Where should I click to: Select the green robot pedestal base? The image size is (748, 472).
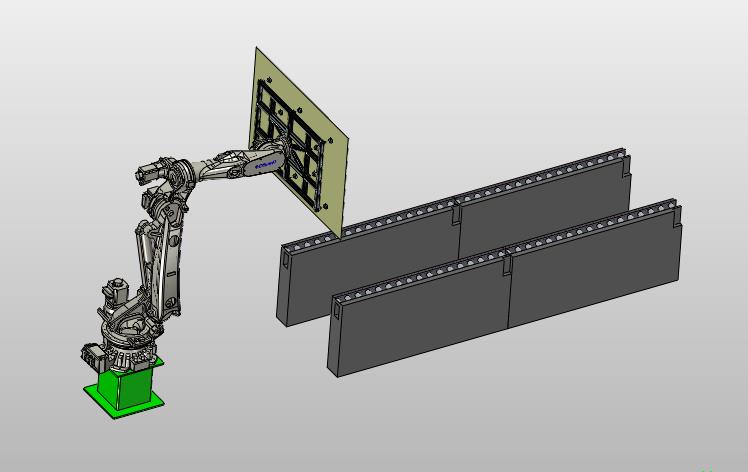(x=125, y=388)
